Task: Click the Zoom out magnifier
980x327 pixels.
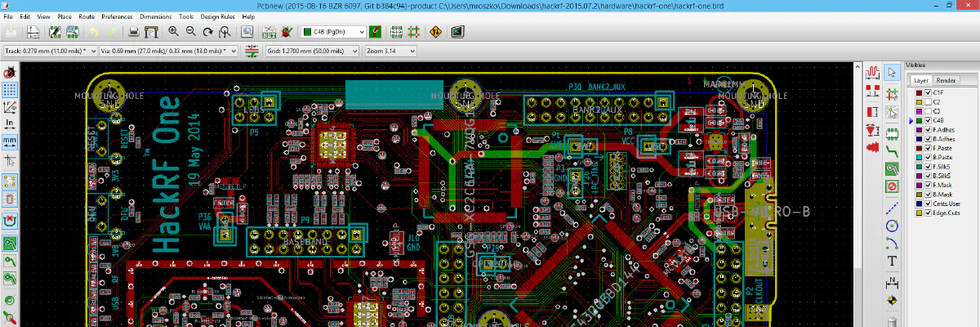Action: [190, 32]
